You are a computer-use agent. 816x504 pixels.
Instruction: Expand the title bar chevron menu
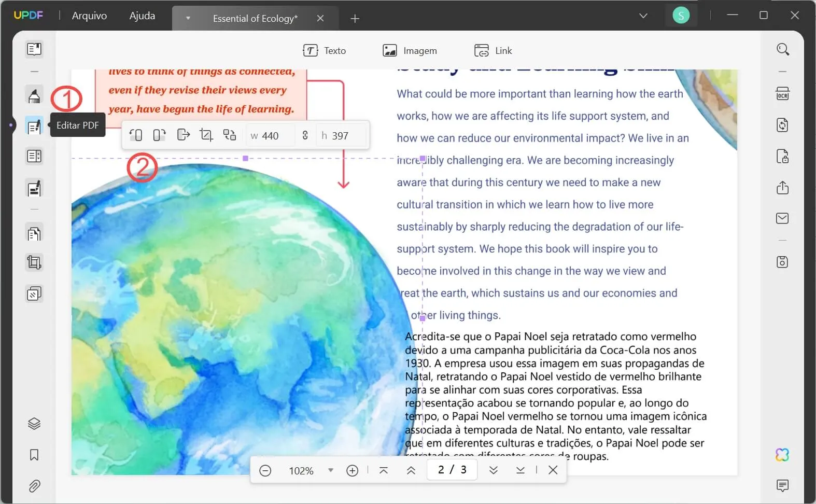click(643, 16)
